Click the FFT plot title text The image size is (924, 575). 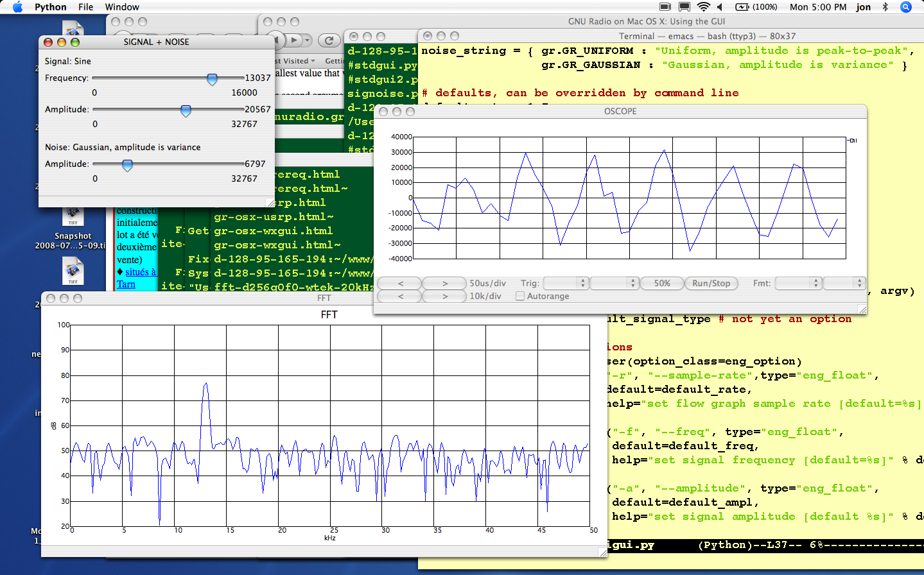[x=329, y=314]
